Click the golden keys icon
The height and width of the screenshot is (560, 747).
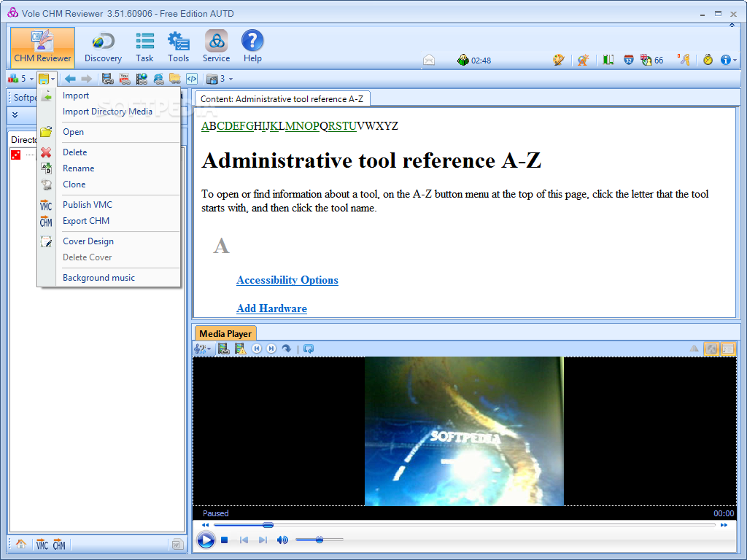pos(684,60)
